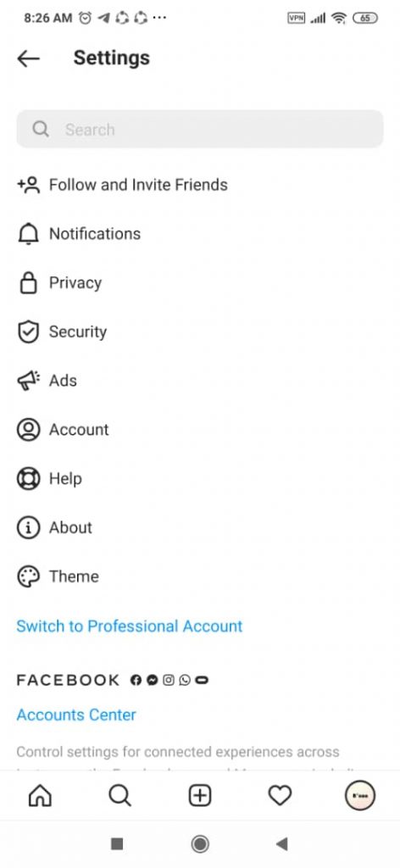Viewport: 400px width, 868px height.
Task: Tap the magnifier icon in search bar
Action: [41, 129]
